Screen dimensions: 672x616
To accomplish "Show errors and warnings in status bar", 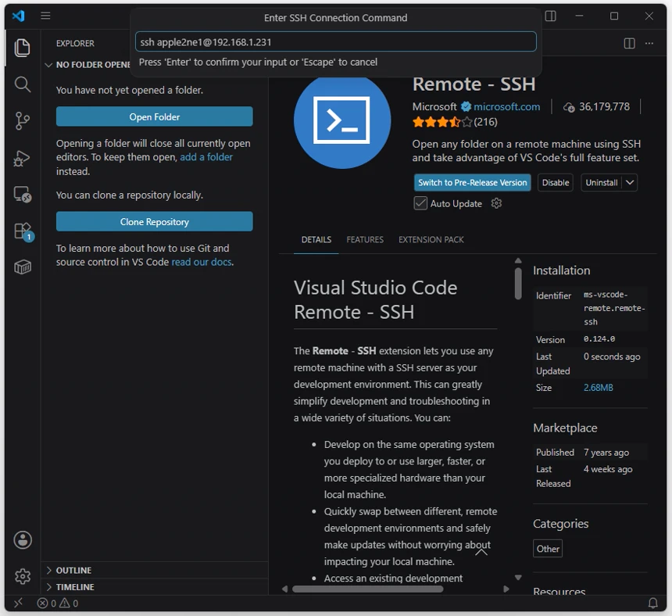I will pos(57,603).
